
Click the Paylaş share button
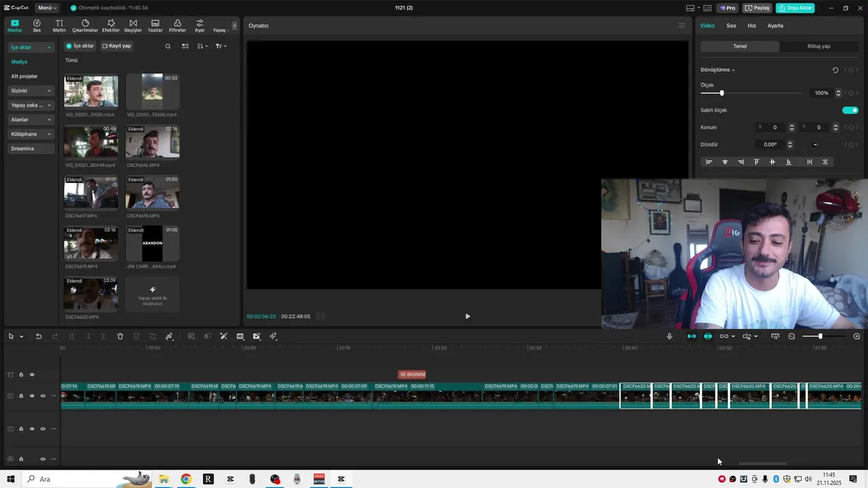click(757, 7)
